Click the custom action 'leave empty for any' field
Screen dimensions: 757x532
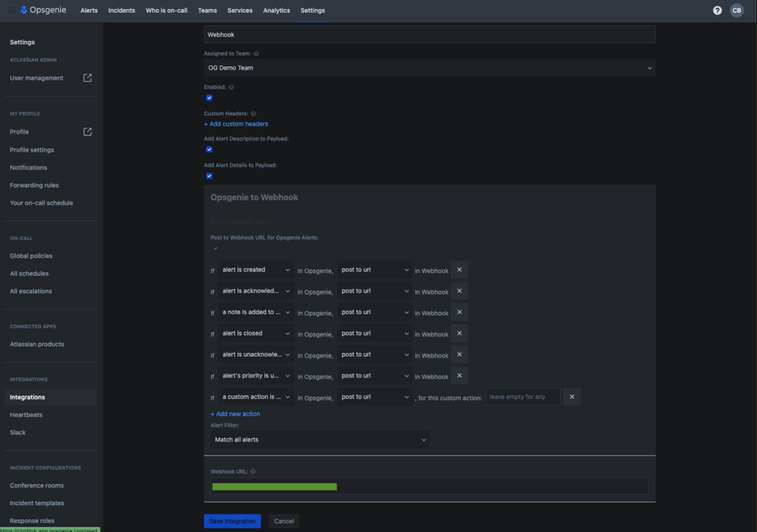524,397
